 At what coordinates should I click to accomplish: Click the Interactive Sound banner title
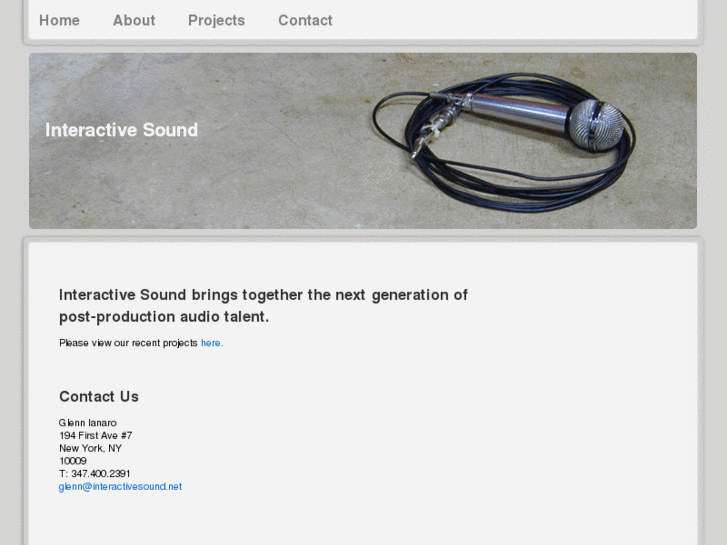[121, 130]
